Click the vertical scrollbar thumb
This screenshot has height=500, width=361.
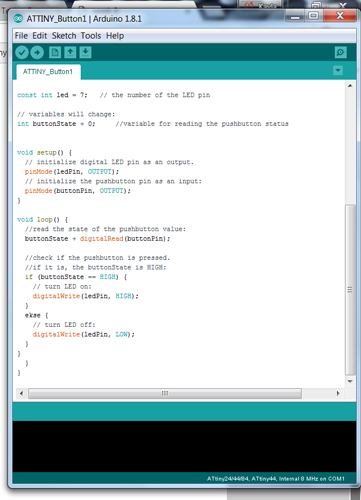coord(350,289)
